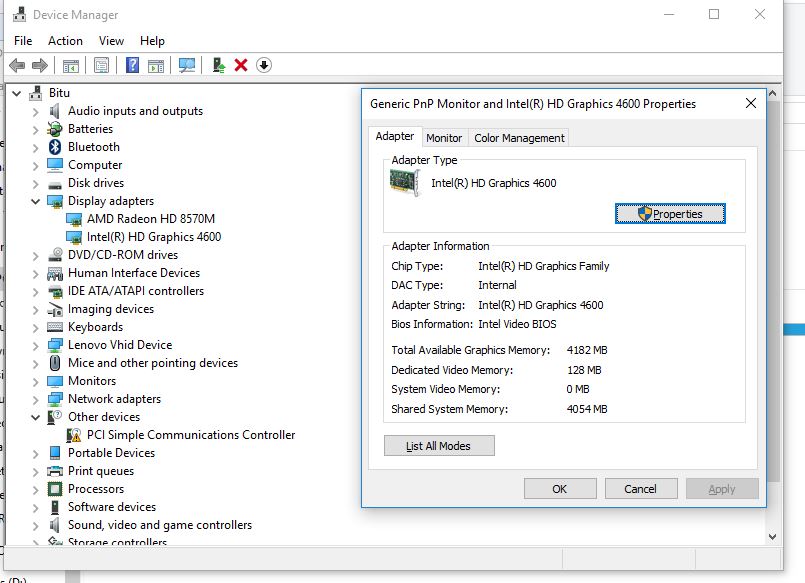Click the greyed Apply button
Viewport: 805px width, 583px height.
point(722,489)
